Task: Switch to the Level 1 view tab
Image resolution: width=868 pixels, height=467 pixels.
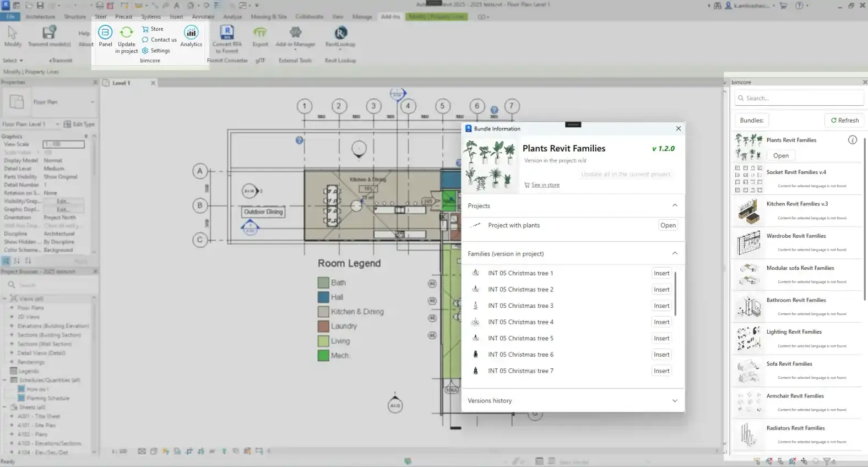Action: pyautogui.click(x=121, y=83)
